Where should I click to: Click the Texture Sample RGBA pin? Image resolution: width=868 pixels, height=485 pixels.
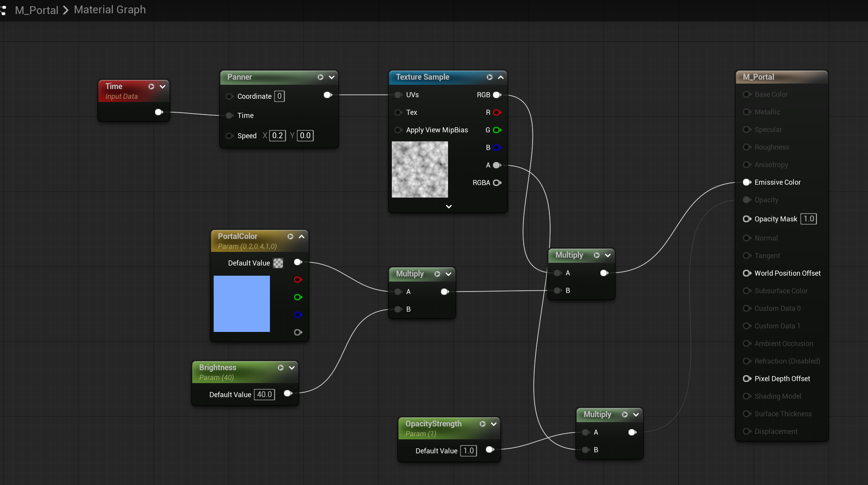point(497,183)
